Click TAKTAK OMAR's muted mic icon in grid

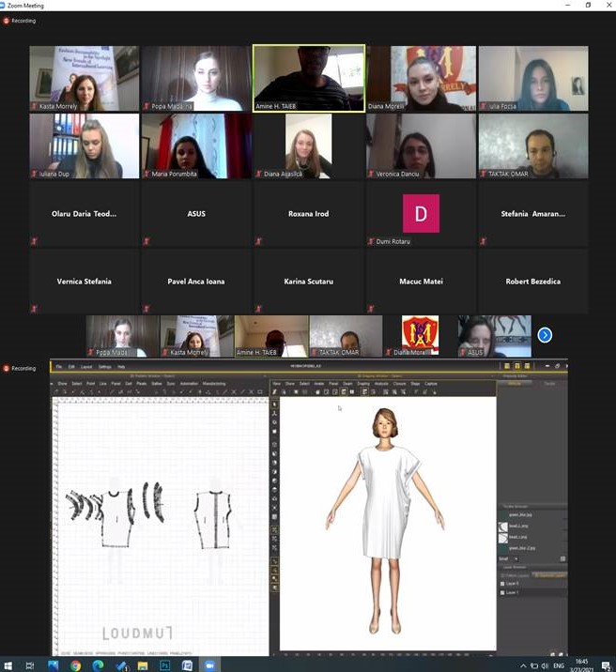point(483,174)
